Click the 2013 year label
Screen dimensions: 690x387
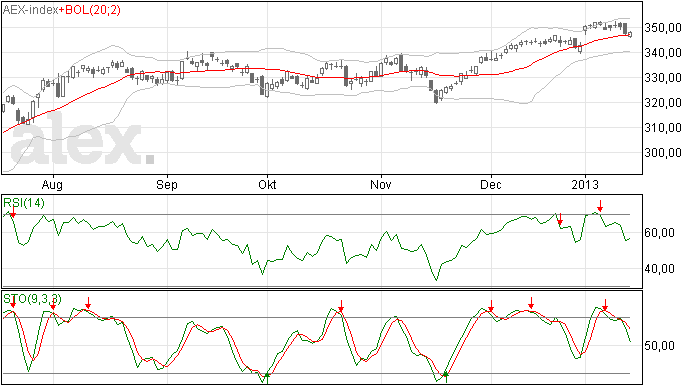pyautogui.click(x=585, y=185)
